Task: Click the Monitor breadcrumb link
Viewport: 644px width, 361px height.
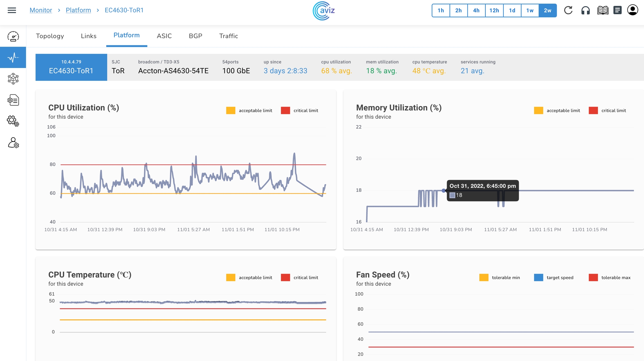Action: [41, 10]
